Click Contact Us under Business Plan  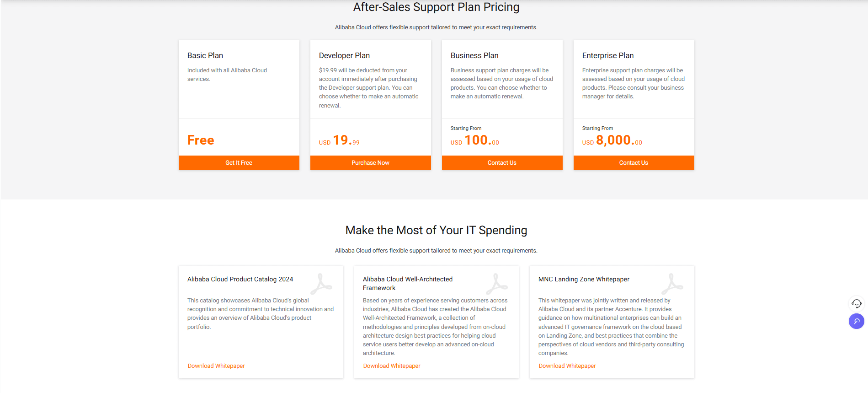tap(502, 163)
